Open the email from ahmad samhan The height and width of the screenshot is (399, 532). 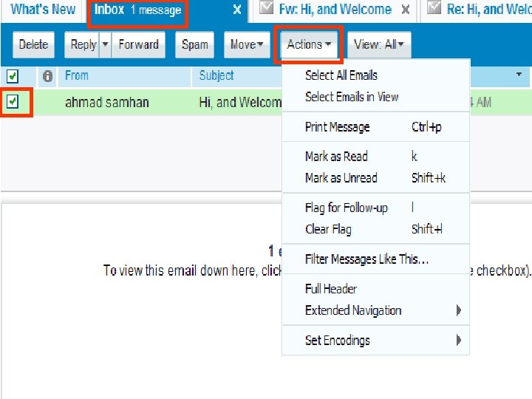click(x=107, y=102)
